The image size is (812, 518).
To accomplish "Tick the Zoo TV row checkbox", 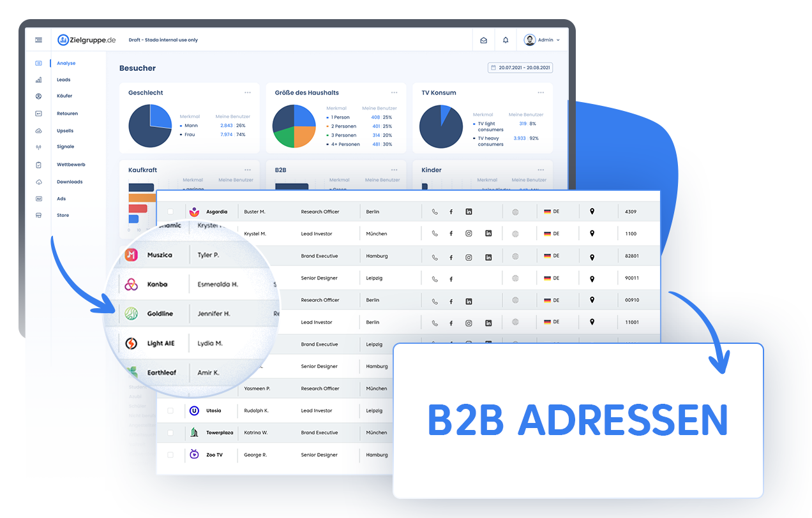I will (x=170, y=455).
